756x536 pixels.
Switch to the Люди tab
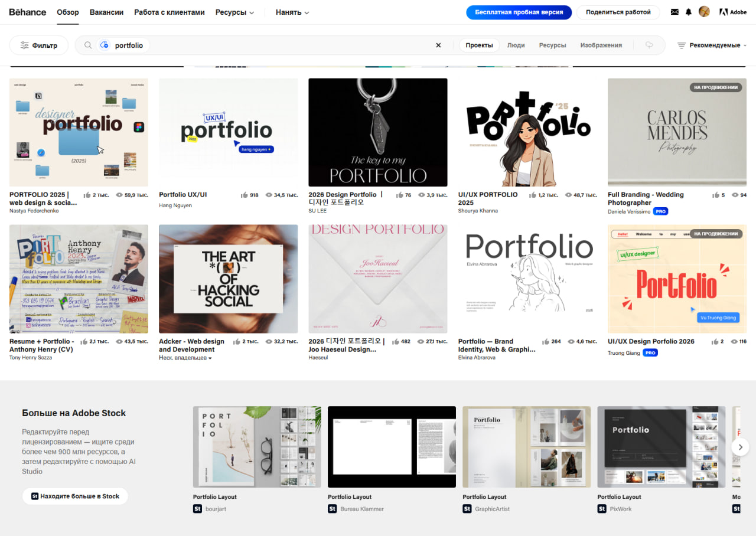(516, 45)
